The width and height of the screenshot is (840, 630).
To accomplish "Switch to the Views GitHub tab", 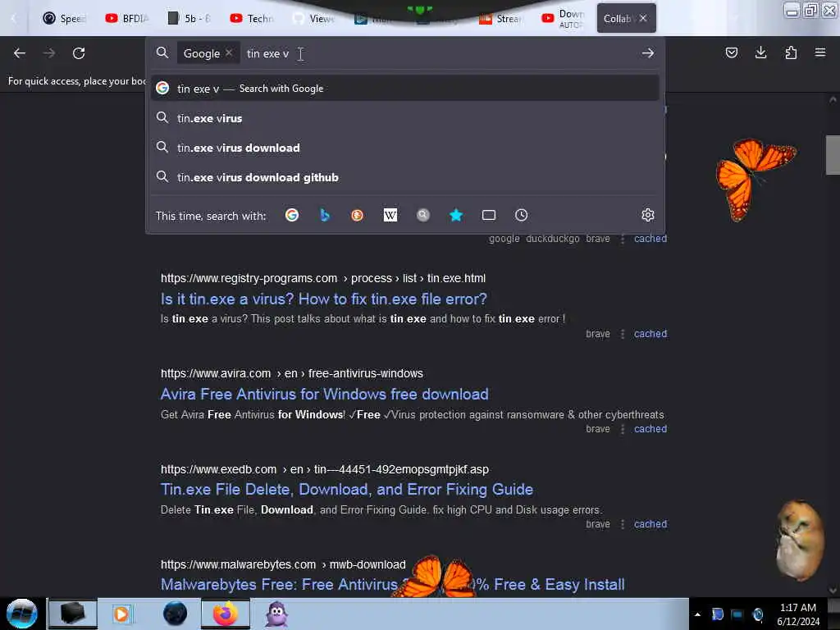I will 313,19.
